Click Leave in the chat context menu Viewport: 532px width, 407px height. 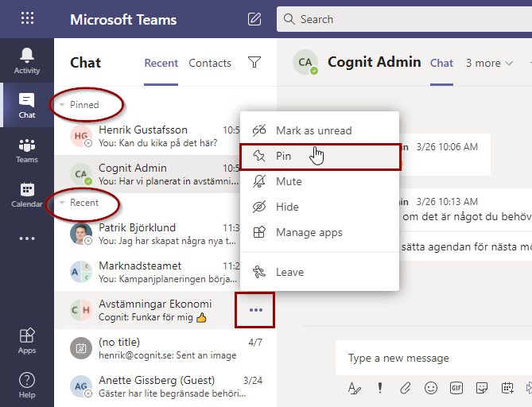(289, 272)
